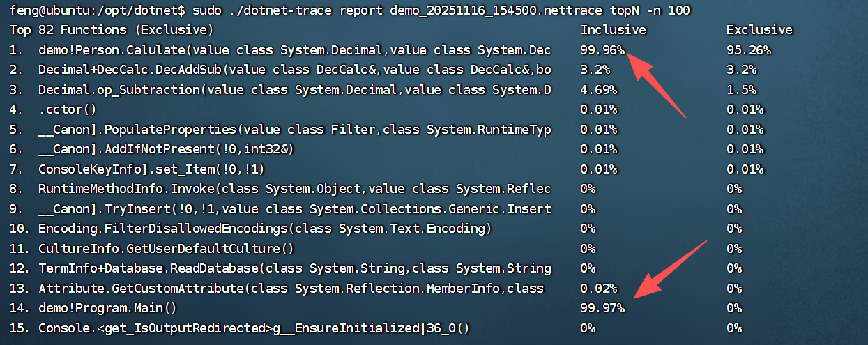Image resolution: width=868 pixels, height=345 pixels.
Task: Click the Decimal.op_Subtraction function line
Action: point(294,89)
